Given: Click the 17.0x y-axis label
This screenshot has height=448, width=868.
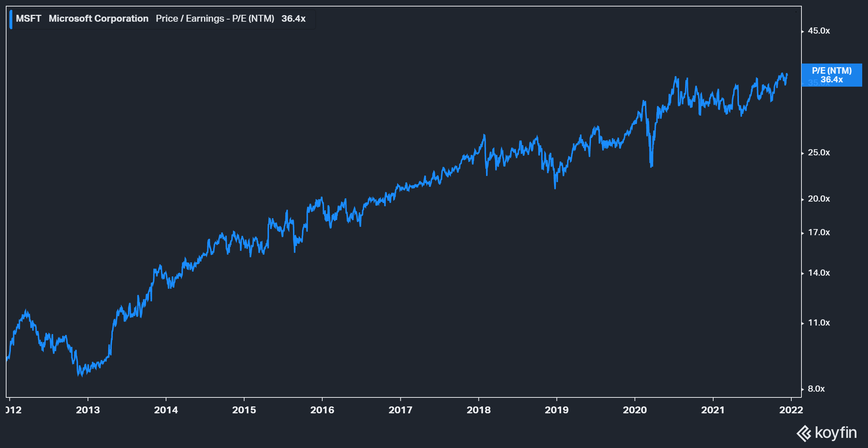Looking at the screenshot, I should [x=819, y=233].
